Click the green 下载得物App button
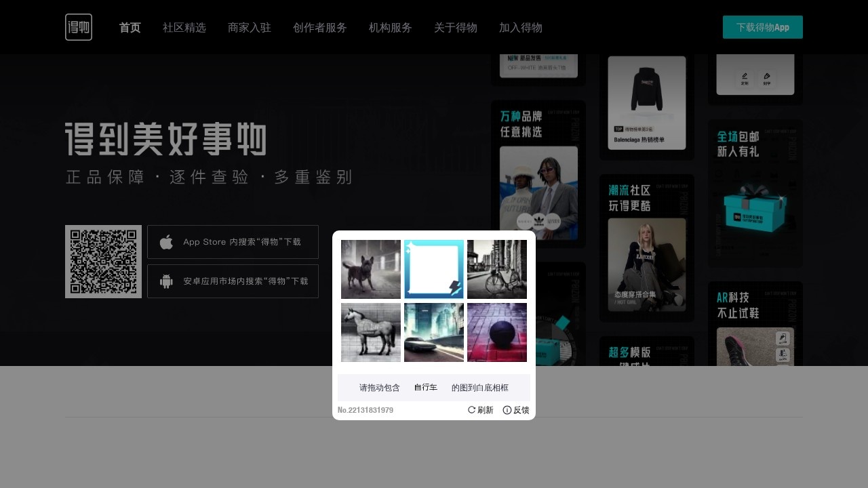Screen dimensions: 868x488 tap(762, 28)
